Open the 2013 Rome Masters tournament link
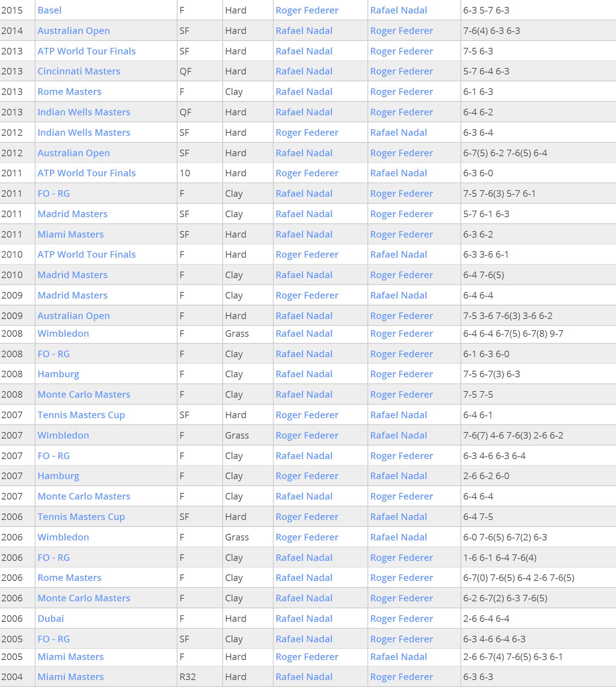Image resolution: width=616 pixels, height=687 pixels. [69, 92]
